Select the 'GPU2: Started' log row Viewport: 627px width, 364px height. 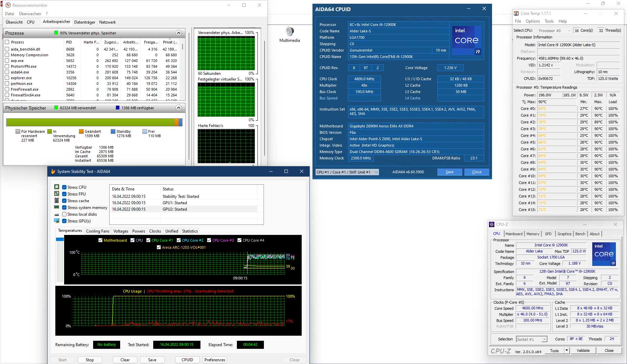click(x=184, y=209)
